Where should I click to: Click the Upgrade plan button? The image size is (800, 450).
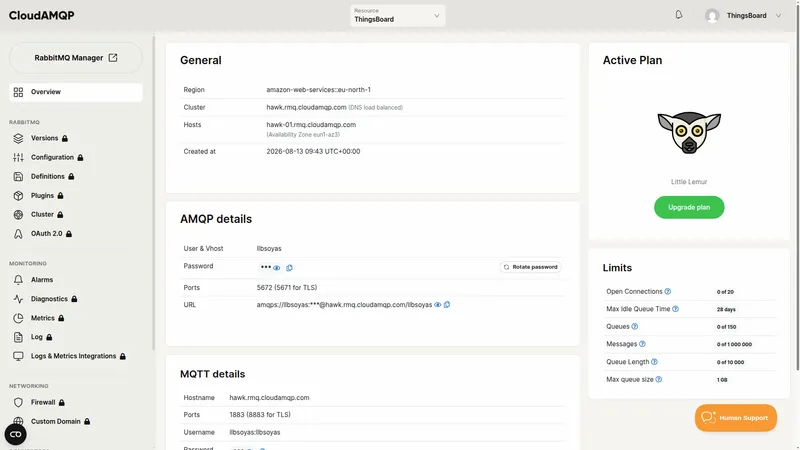[689, 207]
